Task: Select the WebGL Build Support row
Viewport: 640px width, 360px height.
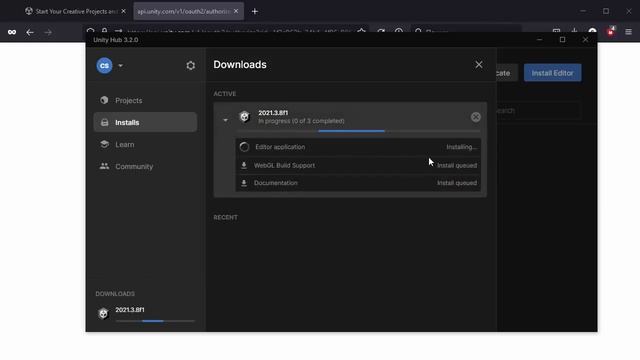Action: click(358, 165)
